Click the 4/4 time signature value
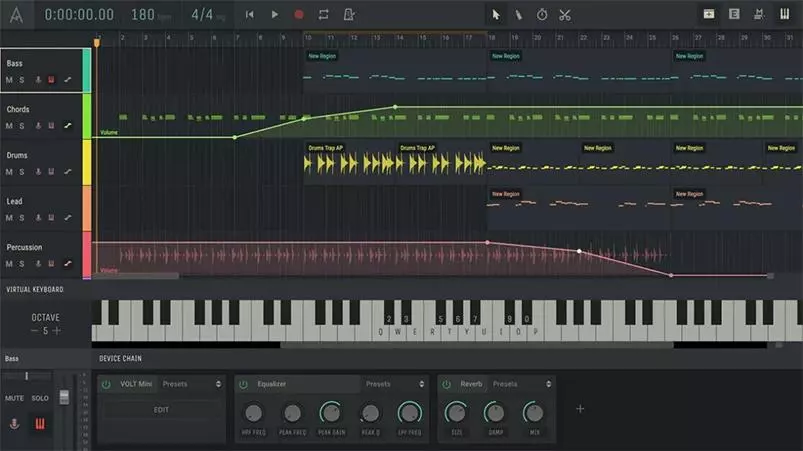Viewport: 803px width, 451px height. [202, 15]
